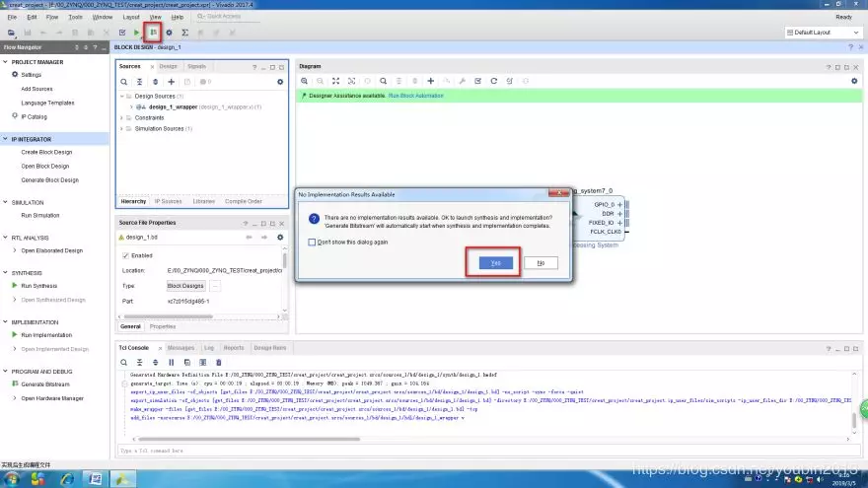Open main toolbar Settings gear
The image size is (868, 488).
170,33
